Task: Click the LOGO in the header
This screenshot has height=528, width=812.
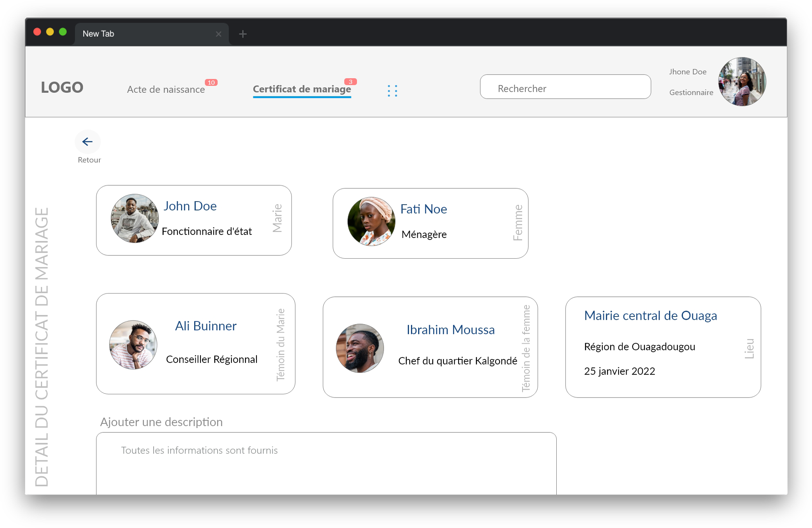Action: point(62,87)
